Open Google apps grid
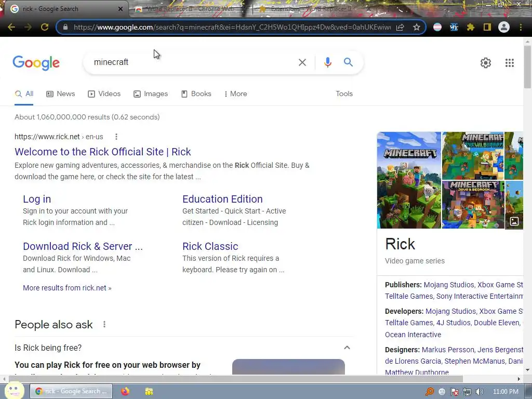 pos(510,63)
